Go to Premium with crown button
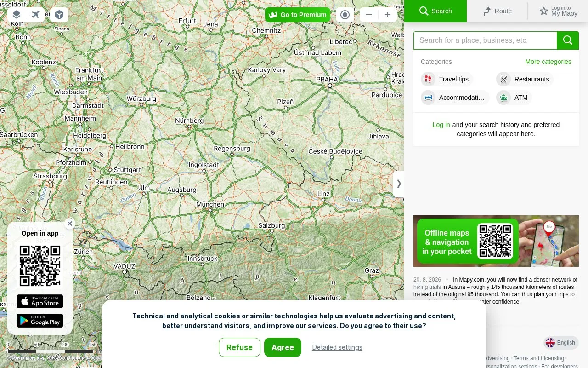This screenshot has height=368, width=588. tap(298, 15)
